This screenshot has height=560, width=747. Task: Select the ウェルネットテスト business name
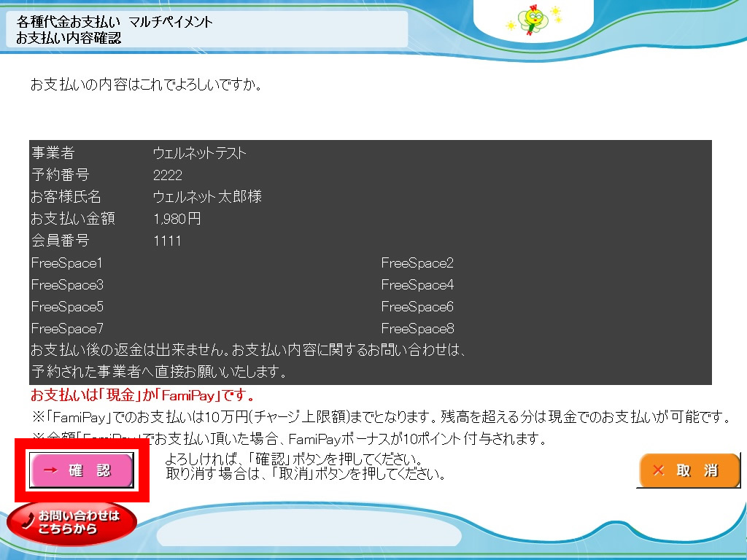(x=200, y=153)
